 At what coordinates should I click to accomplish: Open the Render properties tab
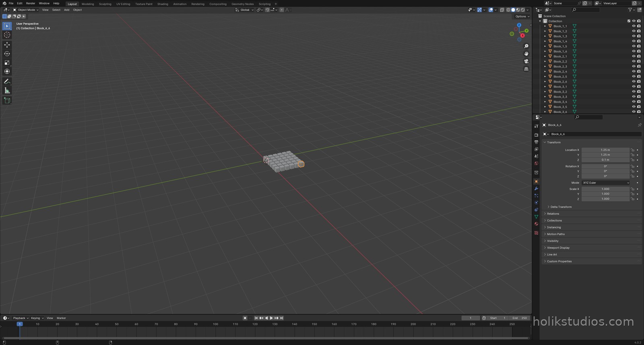tap(536, 135)
